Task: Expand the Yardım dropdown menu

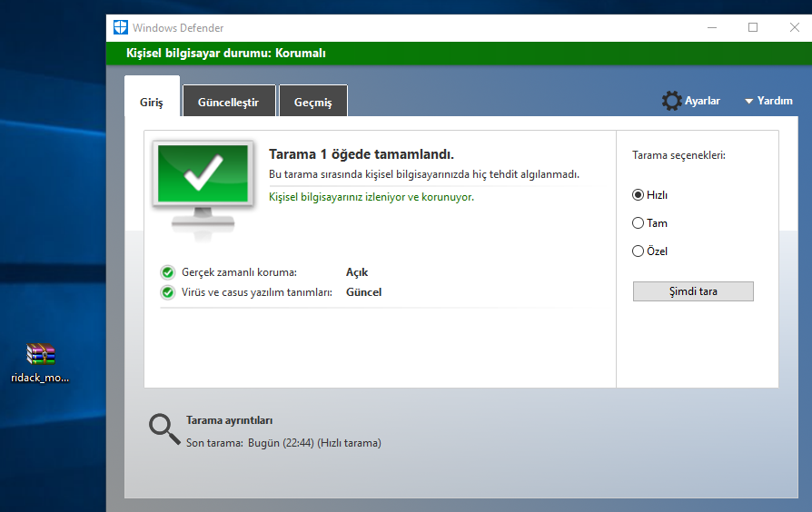Action: [768, 101]
